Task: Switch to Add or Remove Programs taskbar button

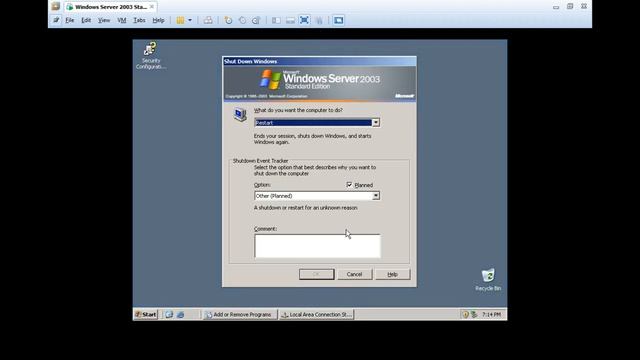Action: pyautogui.click(x=240, y=314)
